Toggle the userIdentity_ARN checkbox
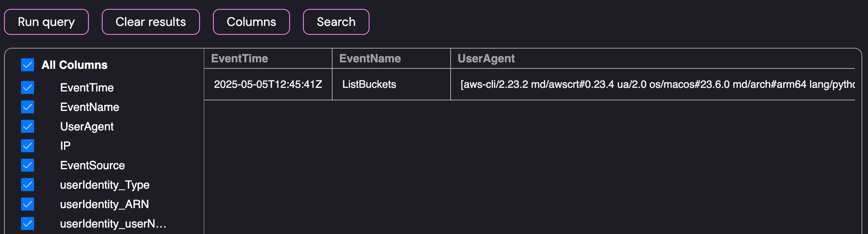The image size is (868, 234). pyautogui.click(x=28, y=204)
